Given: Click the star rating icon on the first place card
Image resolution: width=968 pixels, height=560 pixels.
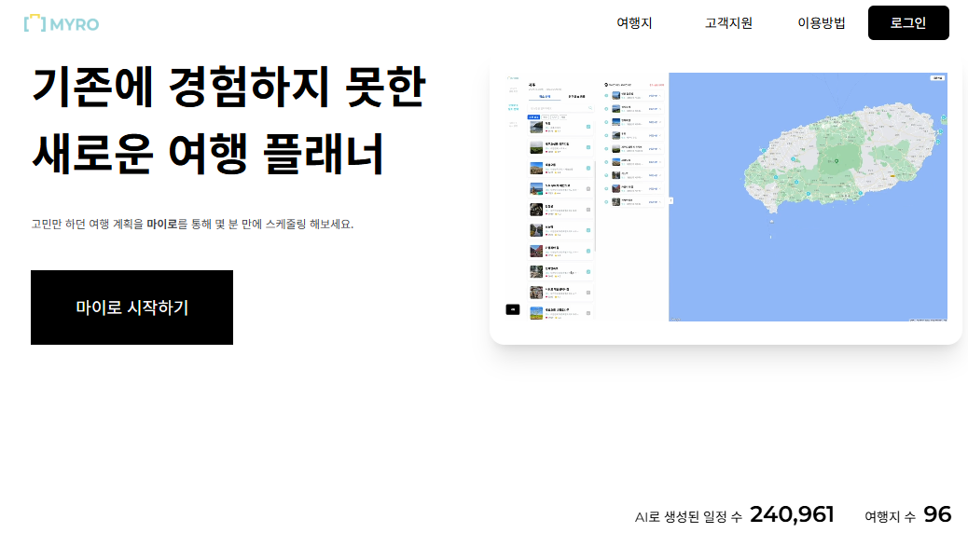Looking at the screenshot, I should [557, 130].
